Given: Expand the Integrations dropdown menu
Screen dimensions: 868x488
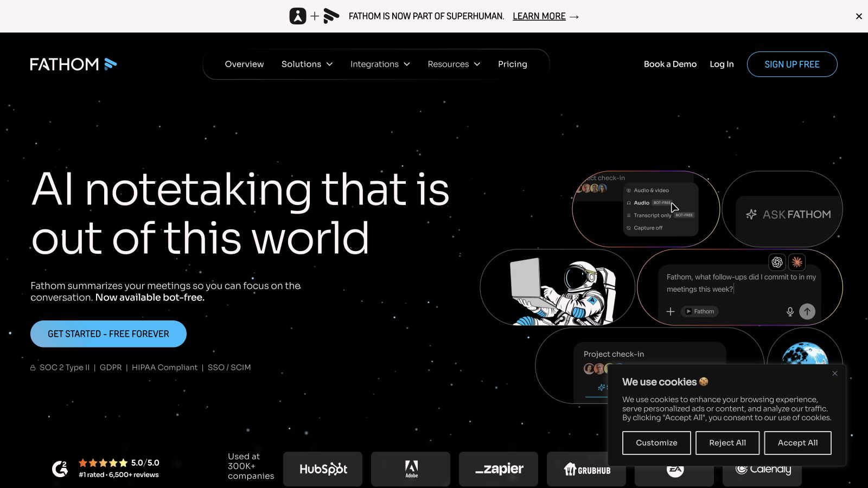Looking at the screenshot, I should [380, 64].
